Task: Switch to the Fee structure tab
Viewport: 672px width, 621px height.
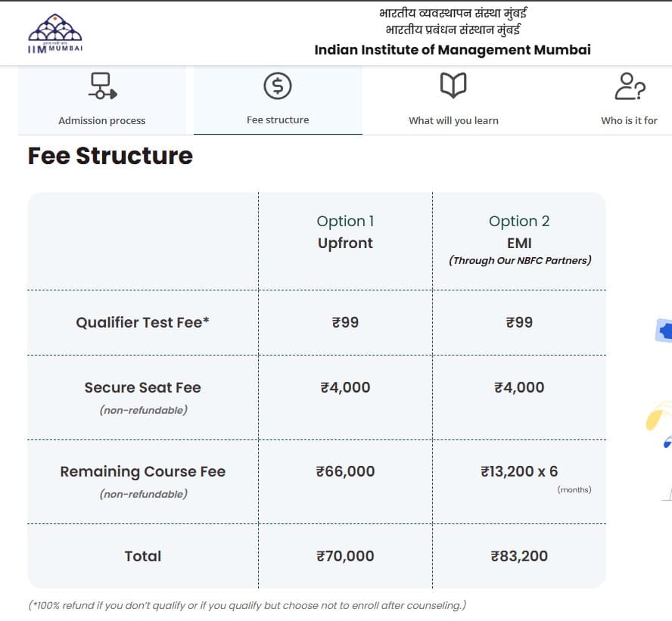Action: click(278, 120)
